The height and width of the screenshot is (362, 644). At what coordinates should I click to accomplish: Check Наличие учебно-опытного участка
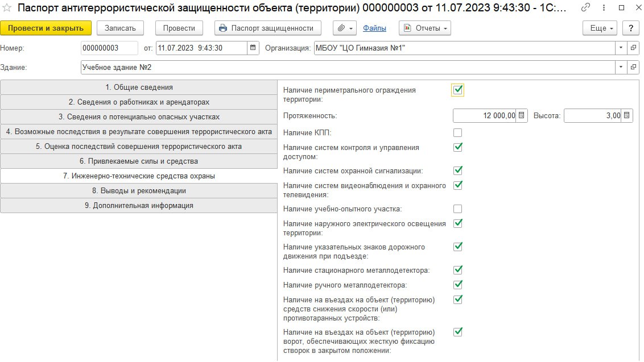click(458, 209)
